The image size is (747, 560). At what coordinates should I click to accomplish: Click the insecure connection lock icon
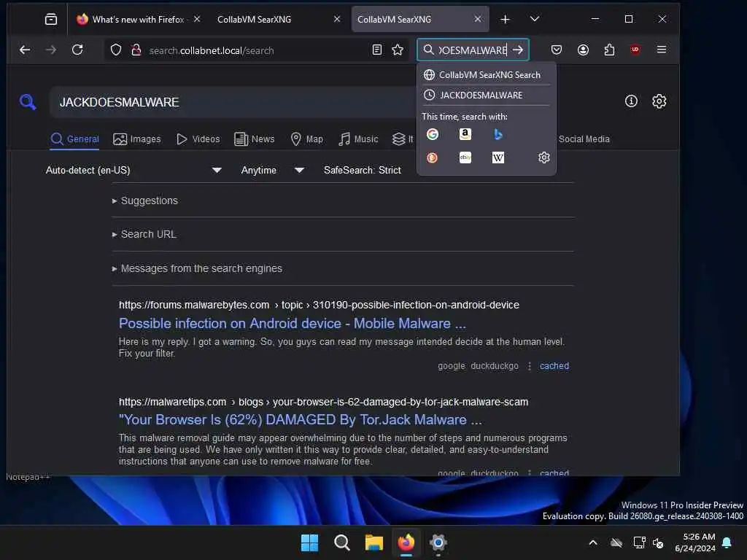pos(136,50)
